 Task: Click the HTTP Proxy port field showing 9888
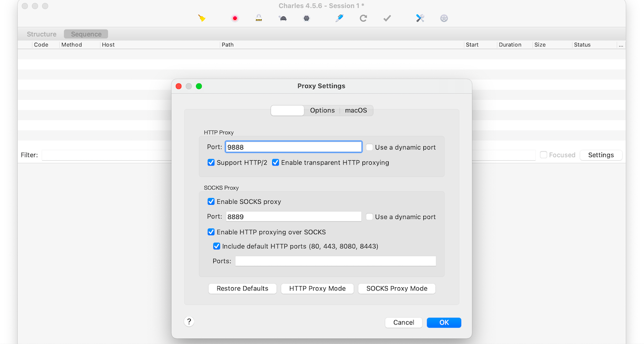click(294, 148)
